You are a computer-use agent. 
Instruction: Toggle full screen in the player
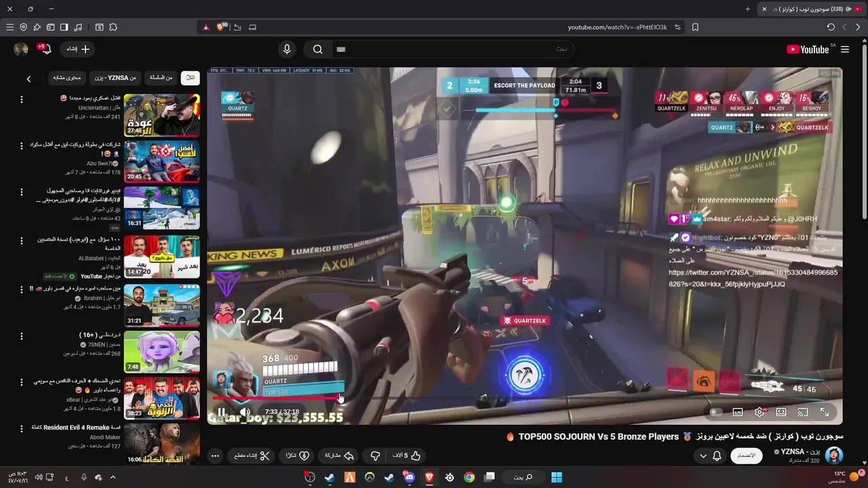pyautogui.click(x=825, y=411)
